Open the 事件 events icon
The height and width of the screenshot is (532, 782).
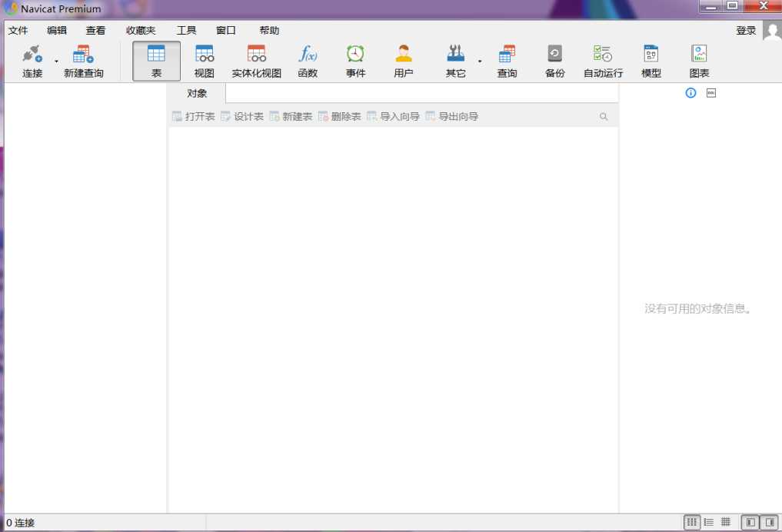coord(355,61)
